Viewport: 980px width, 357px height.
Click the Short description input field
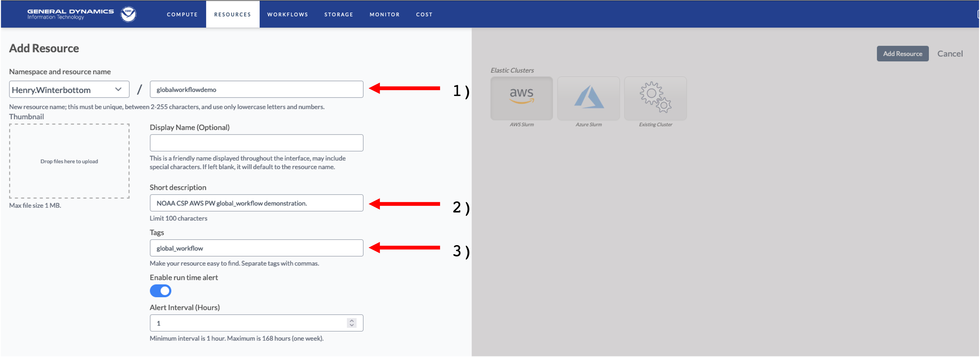click(x=256, y=203)
